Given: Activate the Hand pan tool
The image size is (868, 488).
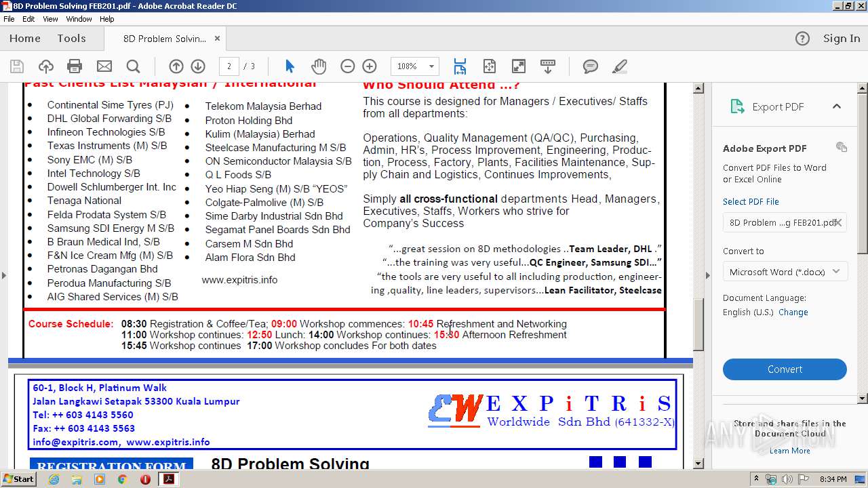Looking at the screenshot, I should [318, 66].
